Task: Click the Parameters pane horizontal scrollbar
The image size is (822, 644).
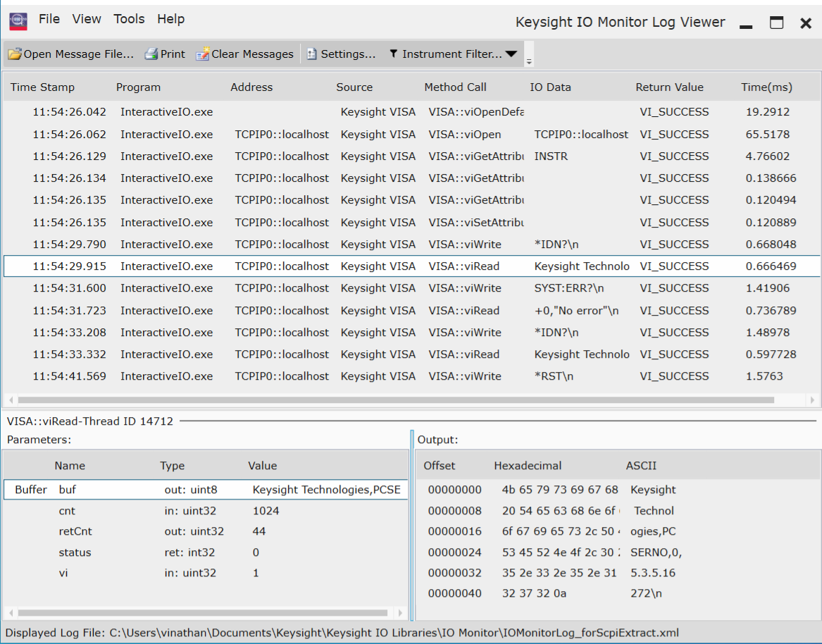Action: click(x=203, y=613)
